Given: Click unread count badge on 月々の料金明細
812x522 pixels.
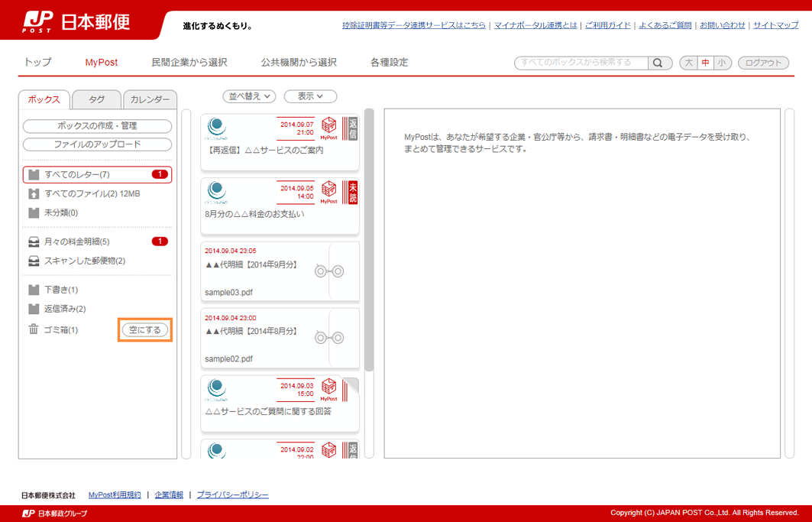Looking at the screenshot, I should (x=160, y=241).
